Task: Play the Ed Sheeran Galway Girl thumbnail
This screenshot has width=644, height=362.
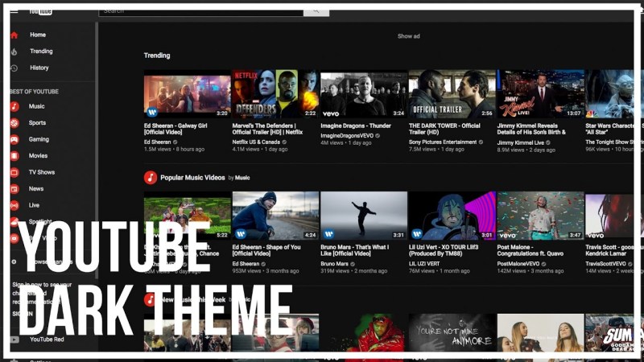Action: coord(188,93)
